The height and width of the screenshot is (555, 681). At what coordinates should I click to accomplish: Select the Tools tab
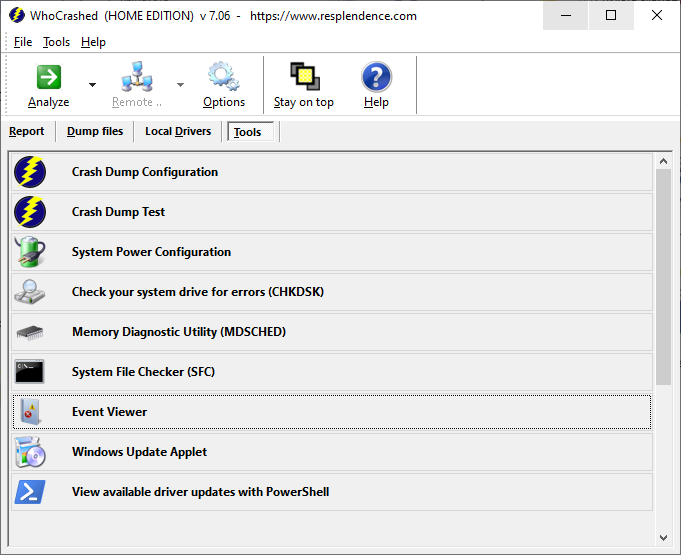250,132
